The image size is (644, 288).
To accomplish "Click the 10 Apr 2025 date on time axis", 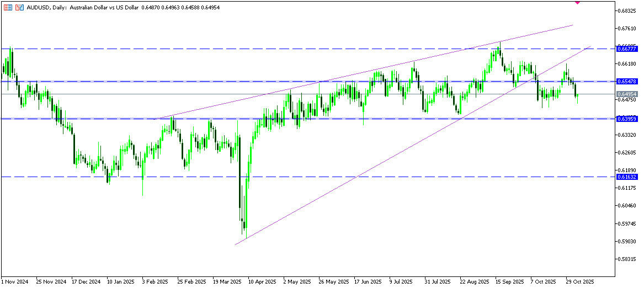I will point(262,281).
